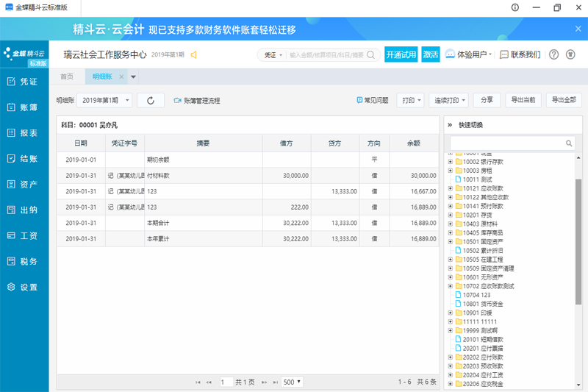The image size is (588, 392).
Task: Open the 凭证 search type dropdown
Action: pyautogui.click(x=273, y=55)
